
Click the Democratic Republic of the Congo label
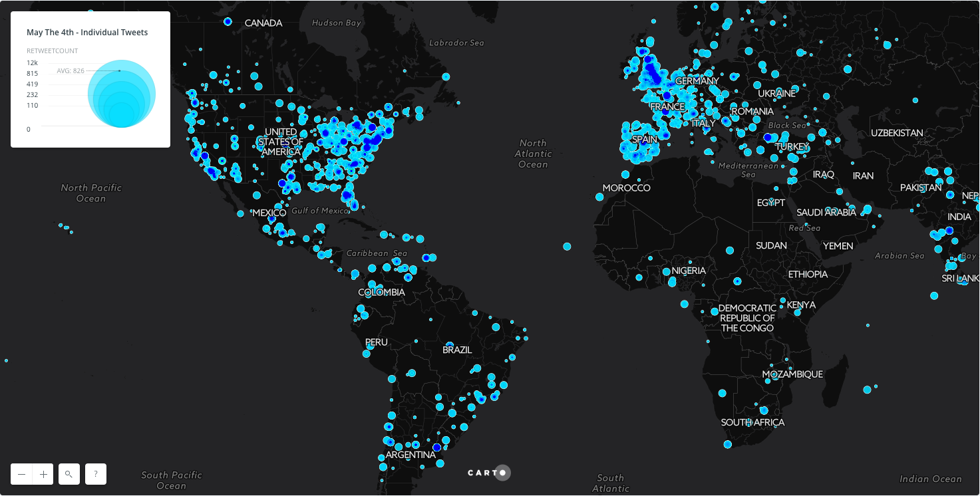tap(747, 318)
